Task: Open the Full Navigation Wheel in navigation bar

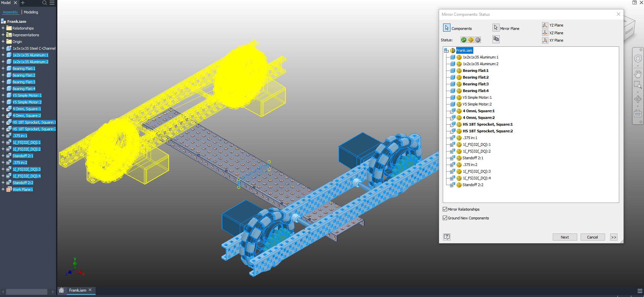Action: click(638, 58)
